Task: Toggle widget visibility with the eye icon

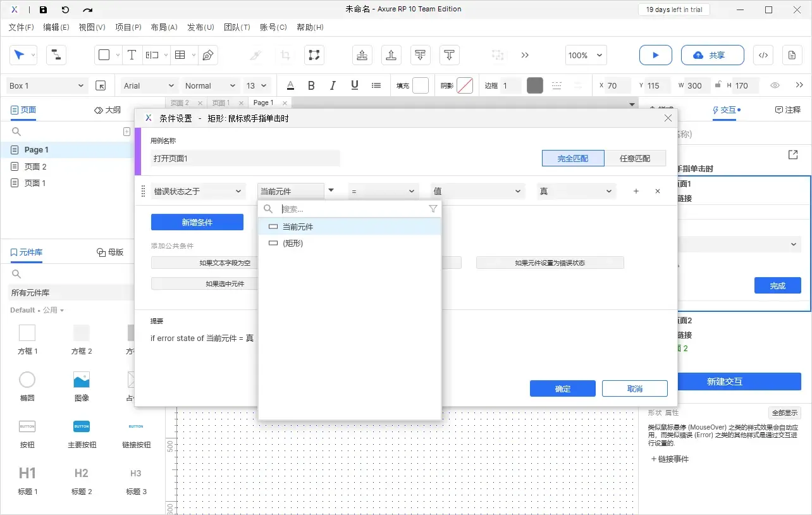Action: coord(775,85)
